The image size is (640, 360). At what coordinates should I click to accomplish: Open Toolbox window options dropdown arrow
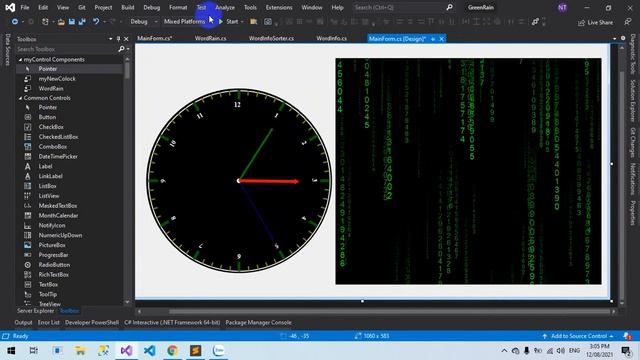click(111, 39)
